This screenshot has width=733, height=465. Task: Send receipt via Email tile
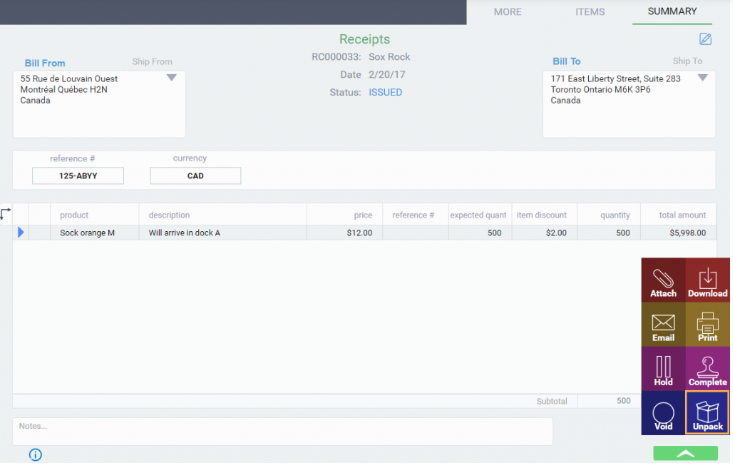[665, 326]
